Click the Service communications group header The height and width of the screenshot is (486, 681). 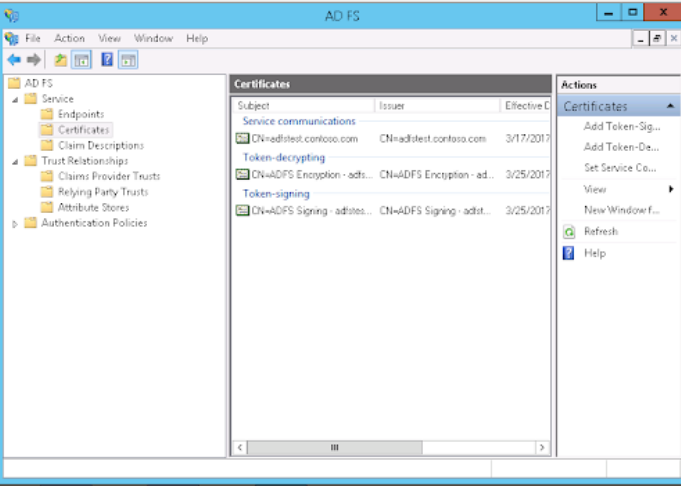tap(299, 121)
